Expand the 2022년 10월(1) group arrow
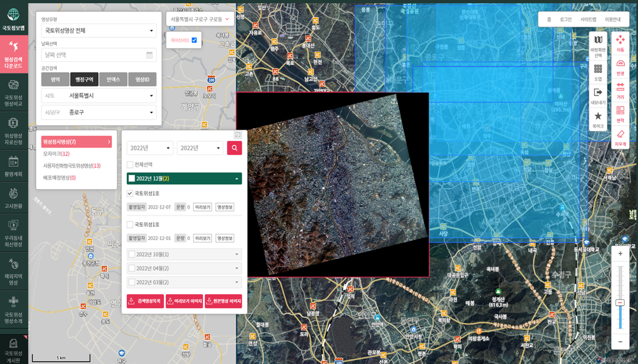 [x=237, y=255]
